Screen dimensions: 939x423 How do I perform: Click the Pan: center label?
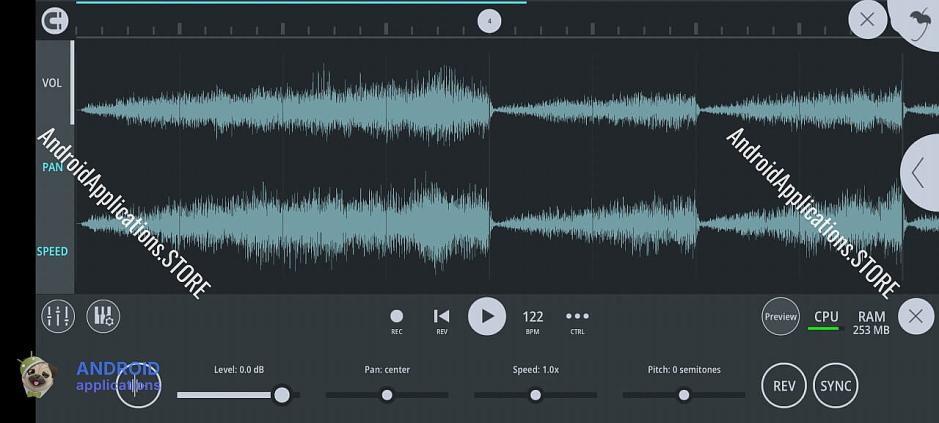pyautogui.click(x=387, y=370)
